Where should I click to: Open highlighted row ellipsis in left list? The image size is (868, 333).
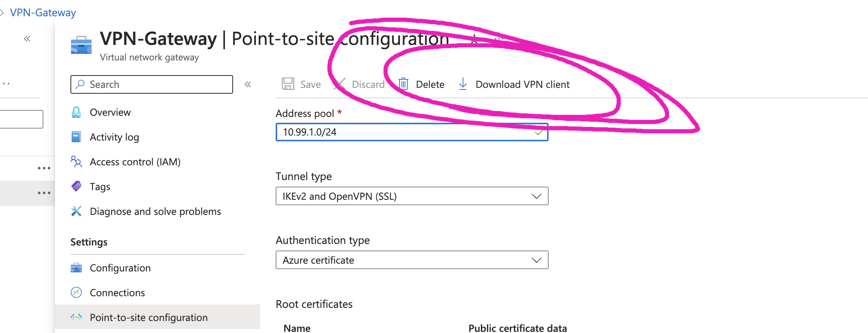[x=44, y=193]
